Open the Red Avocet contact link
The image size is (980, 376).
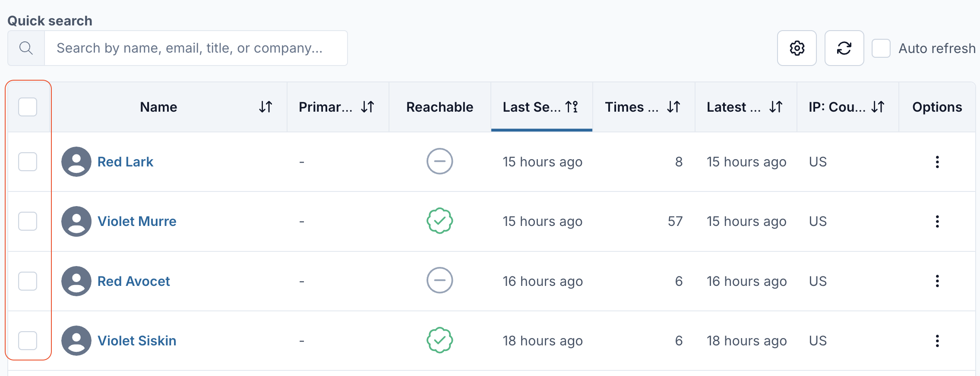(x=134, y=281)
